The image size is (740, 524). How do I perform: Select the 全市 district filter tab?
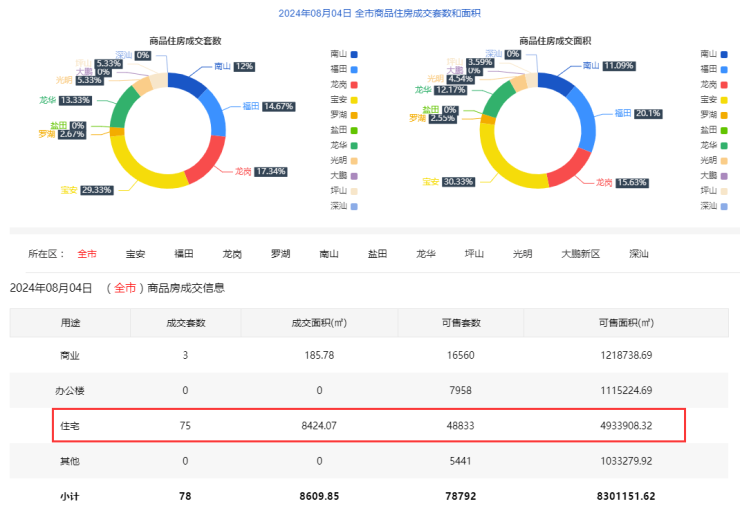(87, 254)
